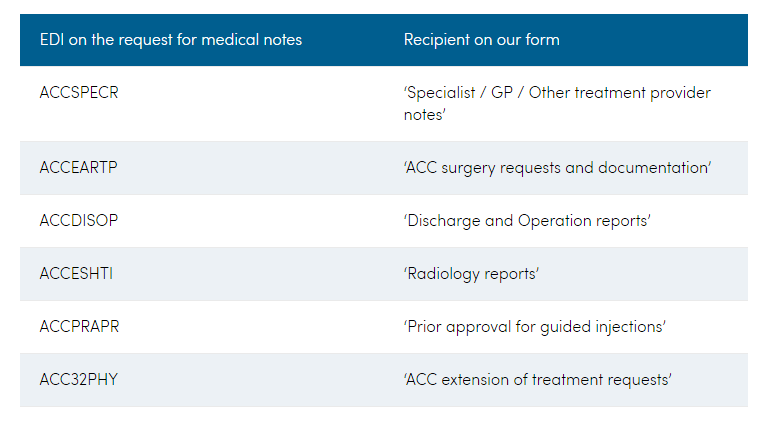
Task: Click the 'EDI on the request for medical notes' header
Action: (x=171, y=39)
